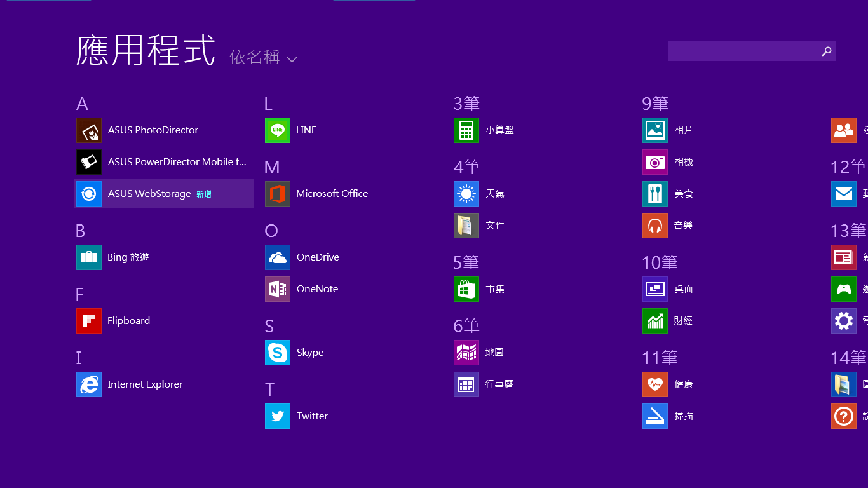Open the OneNote app icon
The width and height of the screenshot is (868, 488).
pyautogui.click(x=278, y=289)
